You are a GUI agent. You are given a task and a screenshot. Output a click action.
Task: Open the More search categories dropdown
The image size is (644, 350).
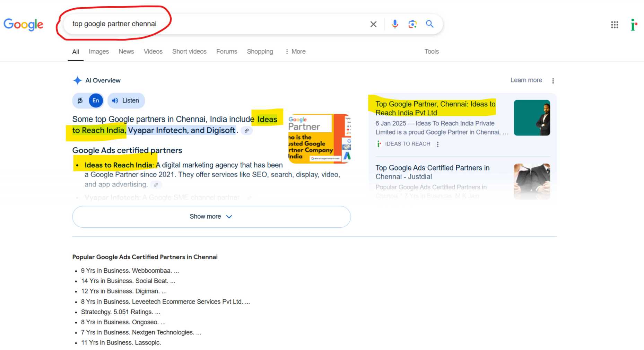point(295,51)
